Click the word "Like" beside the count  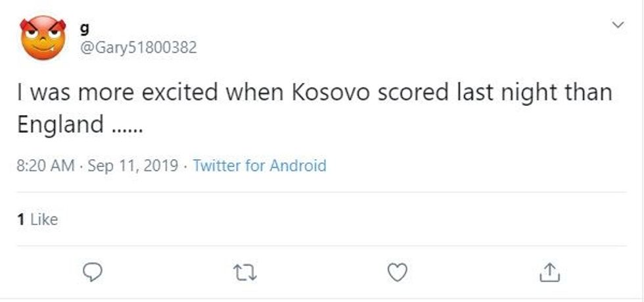(x=45, y=220)
